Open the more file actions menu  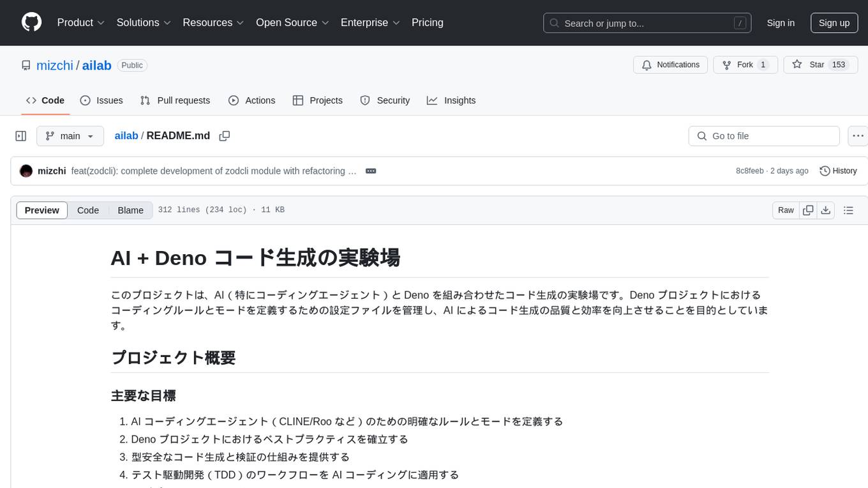(x=858, y=136)
